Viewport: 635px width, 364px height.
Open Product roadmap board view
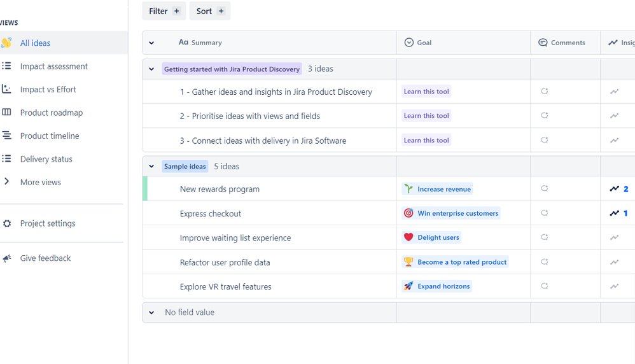[52, 113]
